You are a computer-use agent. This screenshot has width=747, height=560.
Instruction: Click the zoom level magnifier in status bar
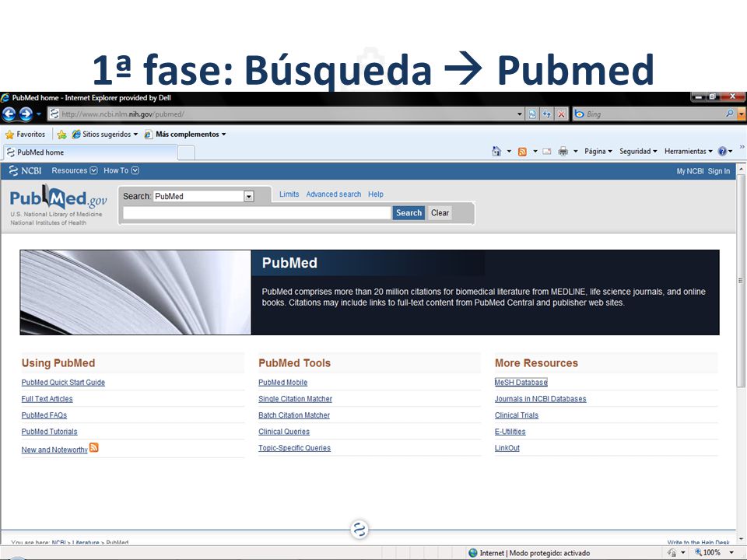(699, 552)
